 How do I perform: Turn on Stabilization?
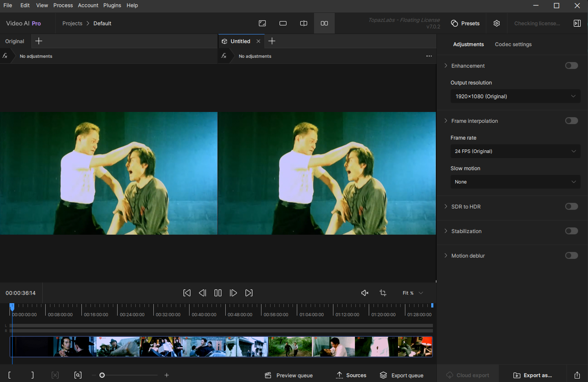572,231
